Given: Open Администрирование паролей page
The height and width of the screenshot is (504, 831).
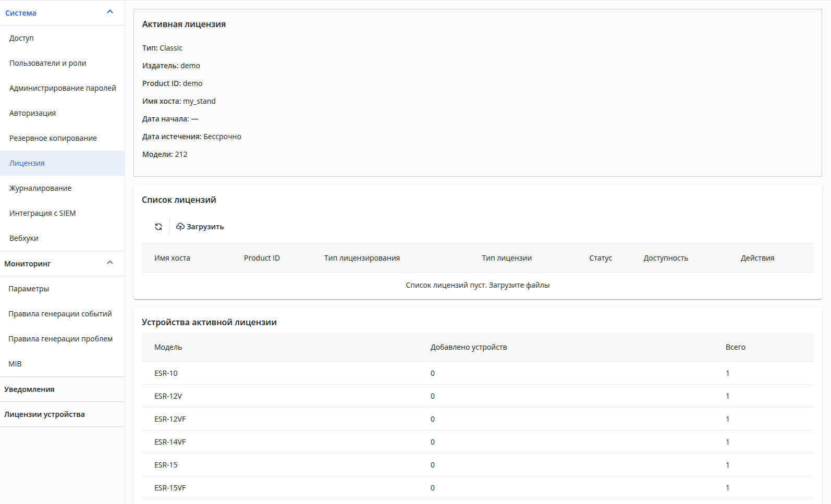Looking at the screenshot, I should (62, 88).
